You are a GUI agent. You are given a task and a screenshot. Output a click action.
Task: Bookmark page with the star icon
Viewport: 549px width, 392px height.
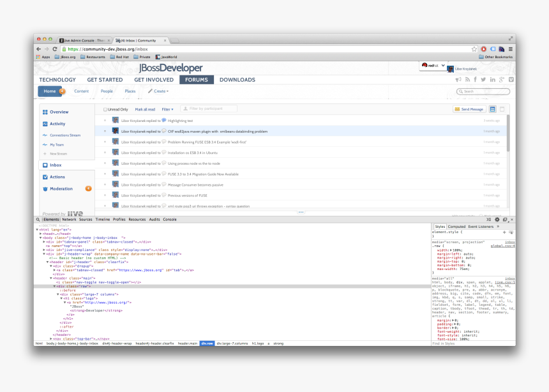474,49
